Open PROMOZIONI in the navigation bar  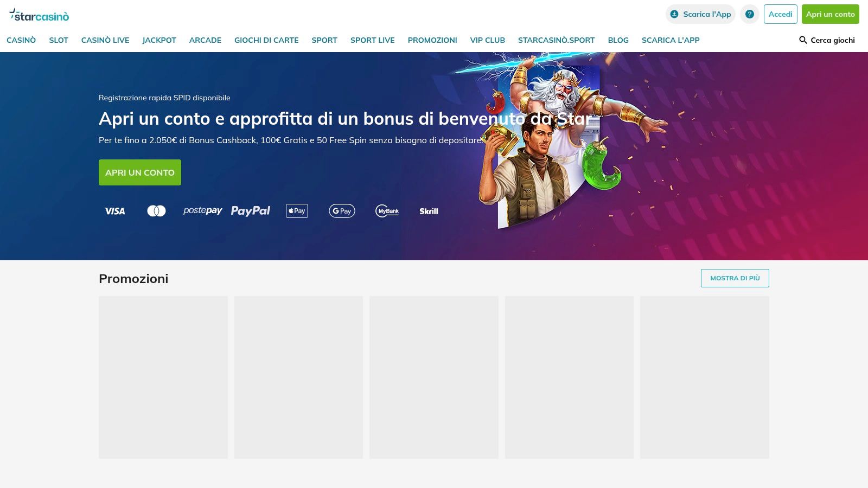tap(432, 40)
